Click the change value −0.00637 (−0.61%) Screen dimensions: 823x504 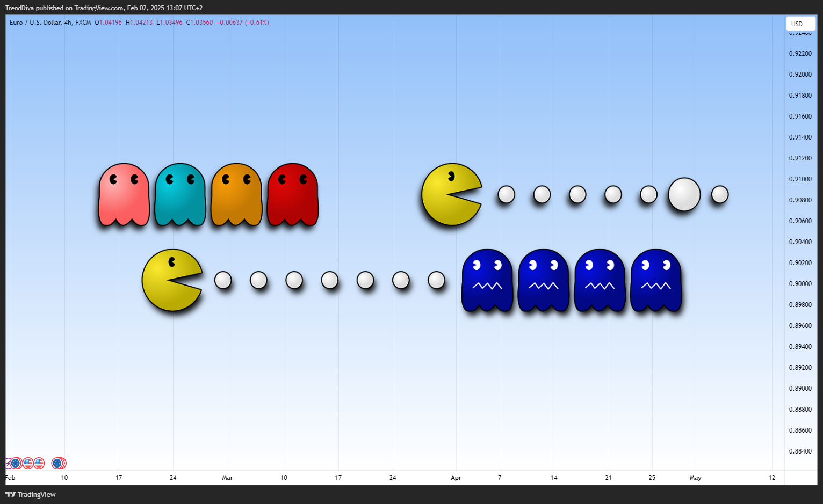[243, 23]
